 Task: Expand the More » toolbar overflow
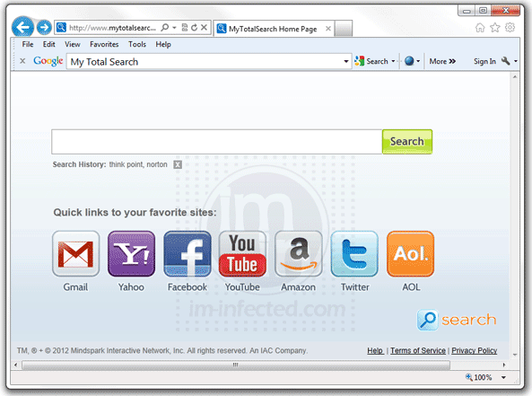(x=442, y=61)
